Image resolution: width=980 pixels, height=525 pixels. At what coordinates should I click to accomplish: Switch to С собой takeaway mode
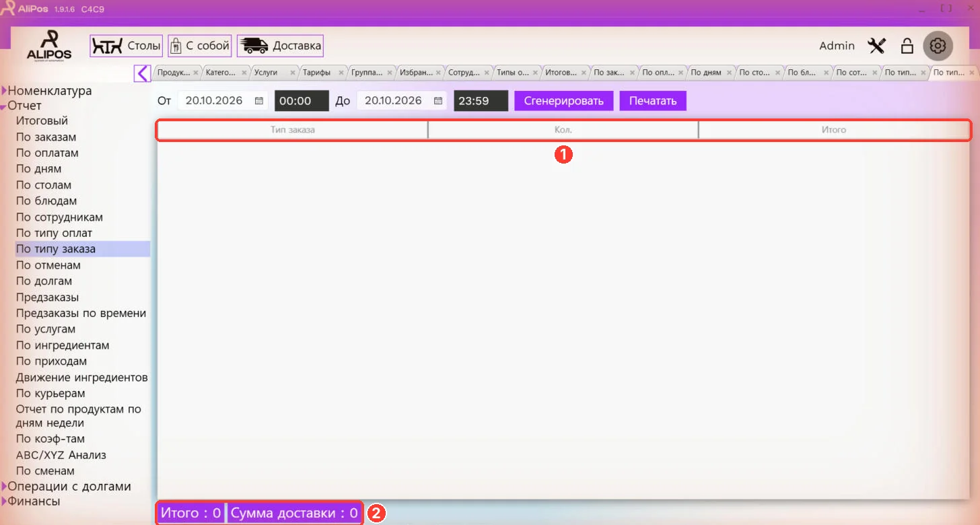coord(200,46)
